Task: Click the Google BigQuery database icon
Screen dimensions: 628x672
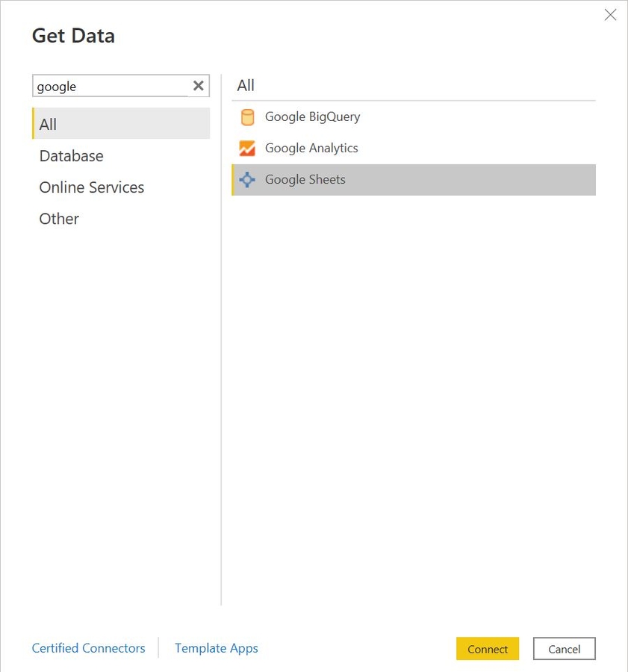Action: (247, 117)
